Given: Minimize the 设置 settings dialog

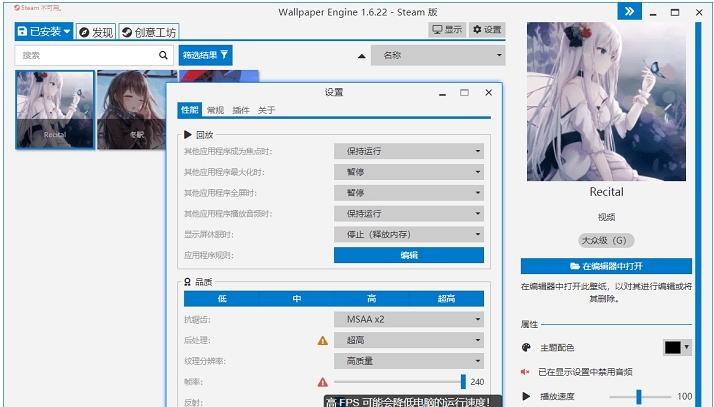Looking at the screenshot, I should coord(442,94).
